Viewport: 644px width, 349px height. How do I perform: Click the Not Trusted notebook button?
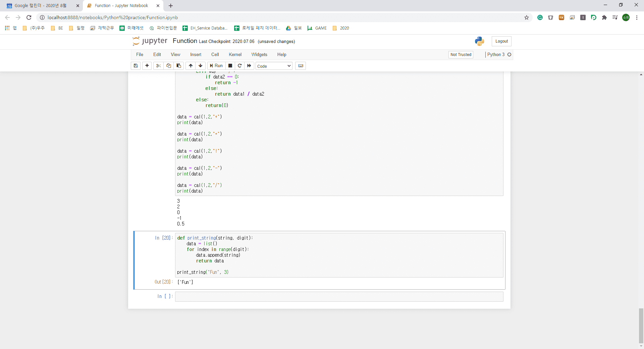(461, 55)
